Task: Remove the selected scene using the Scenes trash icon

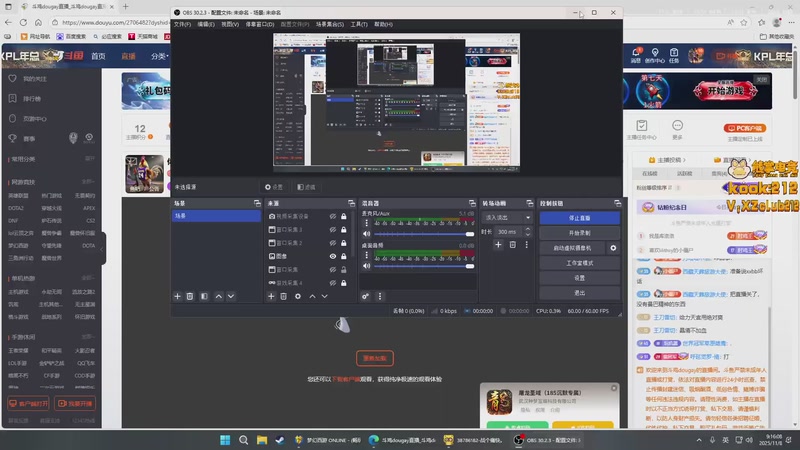Action: pos(190,296)
